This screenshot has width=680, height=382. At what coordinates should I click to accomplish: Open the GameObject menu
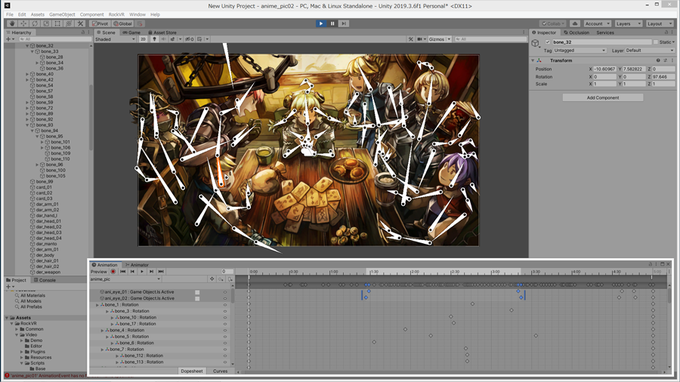62,14
